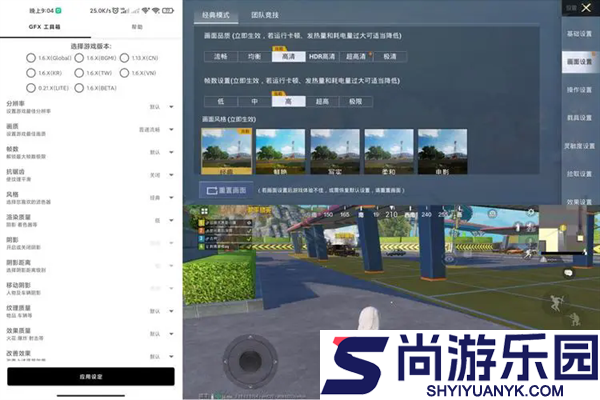The width and height of the screenshot is (600, 400).
Task: Open the dimmed 移动阴影 moving shadow dropdown
Action: tap(171, 288)
